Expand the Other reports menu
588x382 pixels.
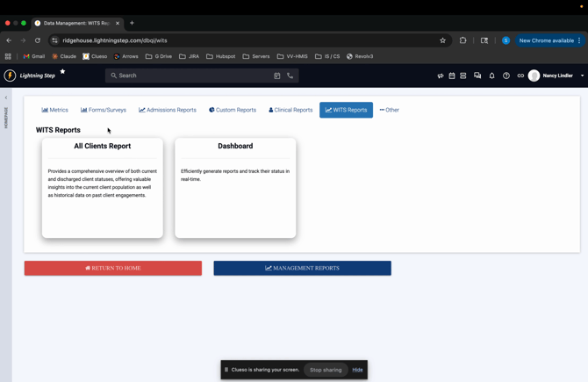tap(389, 110)
